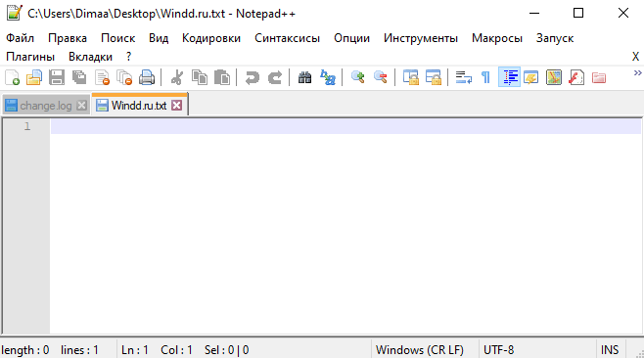Toggle word wrap toolbar icon
The image size is (644, 358).
(x=464, y=77)
